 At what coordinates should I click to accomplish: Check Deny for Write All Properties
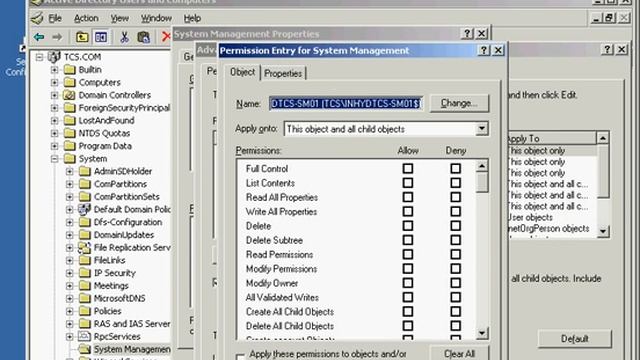click(456, 211)
